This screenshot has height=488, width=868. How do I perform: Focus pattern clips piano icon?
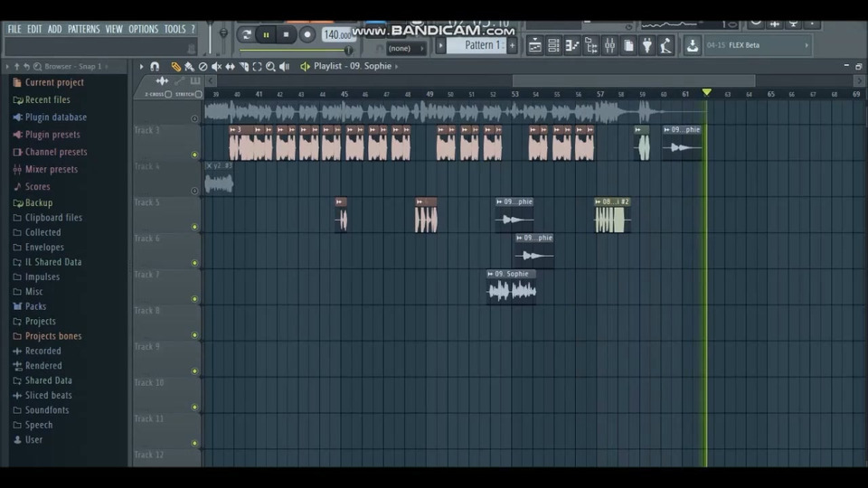tap(195, 81)
